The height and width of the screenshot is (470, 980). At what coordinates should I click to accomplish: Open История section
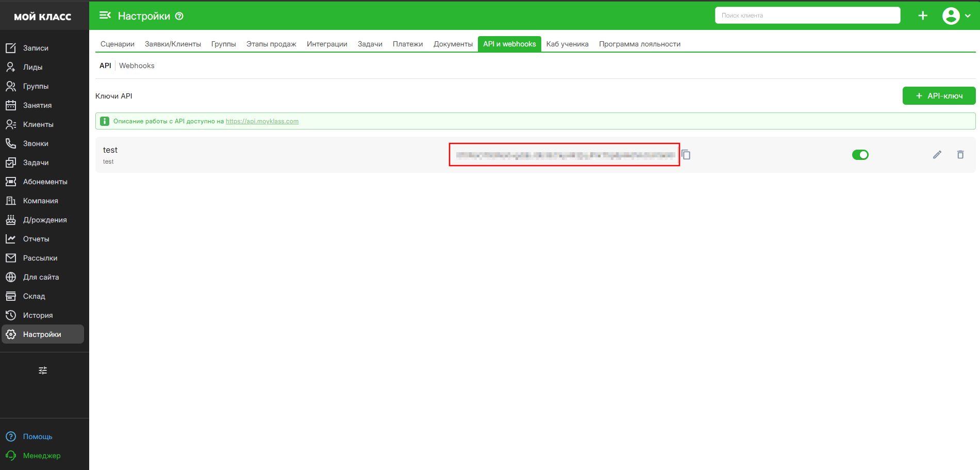click(42, 315)
